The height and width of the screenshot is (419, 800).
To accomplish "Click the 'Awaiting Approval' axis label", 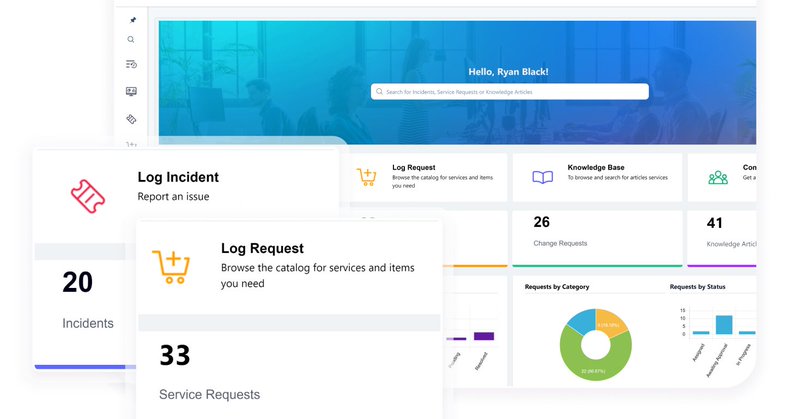I will click(717, 360).
